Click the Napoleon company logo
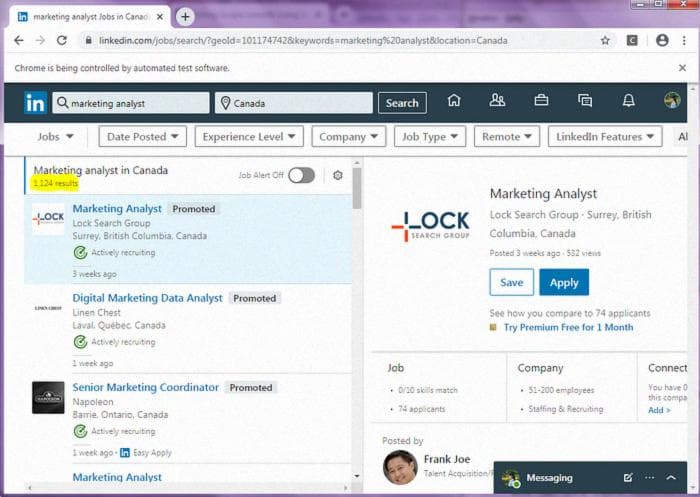This screenshot has height=497, width=700. point(48,397)
